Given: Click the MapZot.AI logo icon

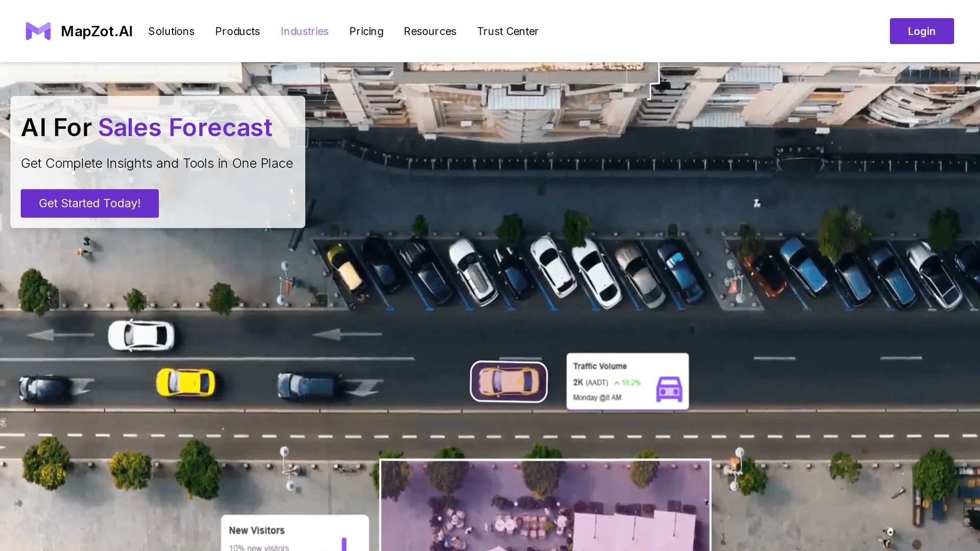Looking at the screenshot, I should coord(38,31).
